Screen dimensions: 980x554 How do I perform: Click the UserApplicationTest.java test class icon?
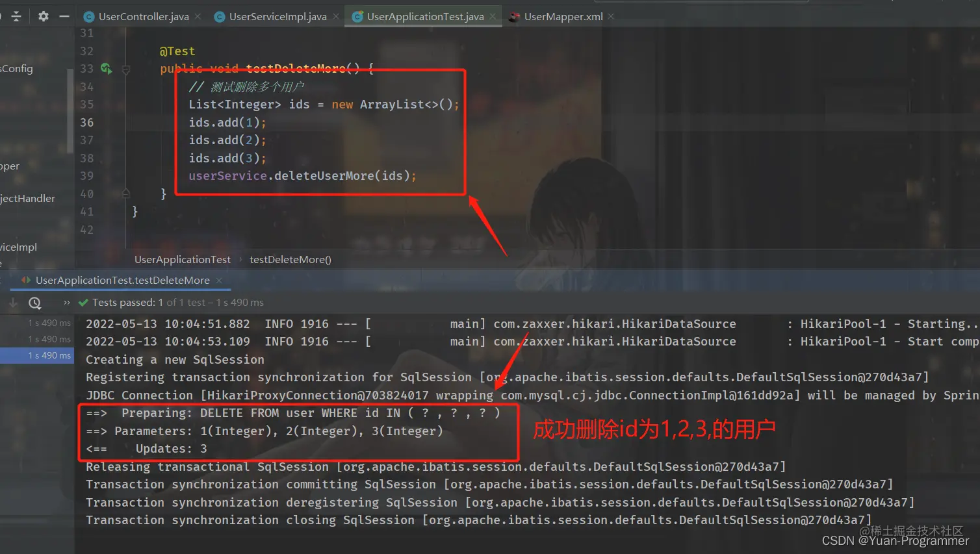(x=357, y=17)
